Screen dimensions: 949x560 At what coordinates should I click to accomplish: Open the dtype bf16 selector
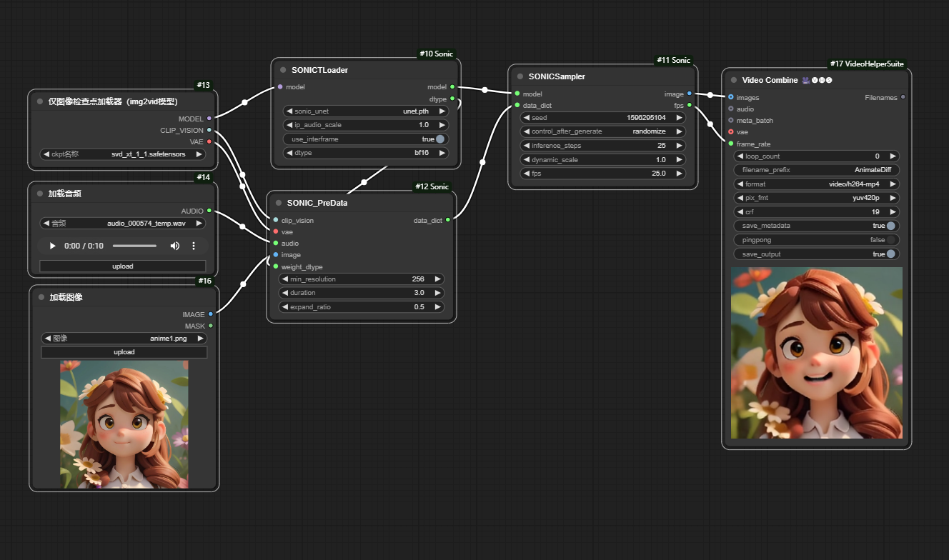[366, 153]
